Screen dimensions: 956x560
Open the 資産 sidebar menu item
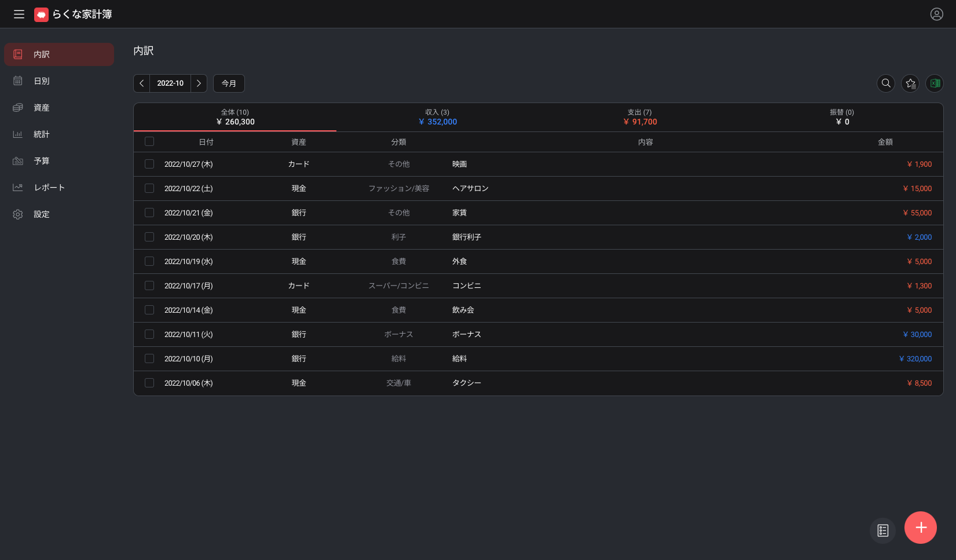click(59, 107)
